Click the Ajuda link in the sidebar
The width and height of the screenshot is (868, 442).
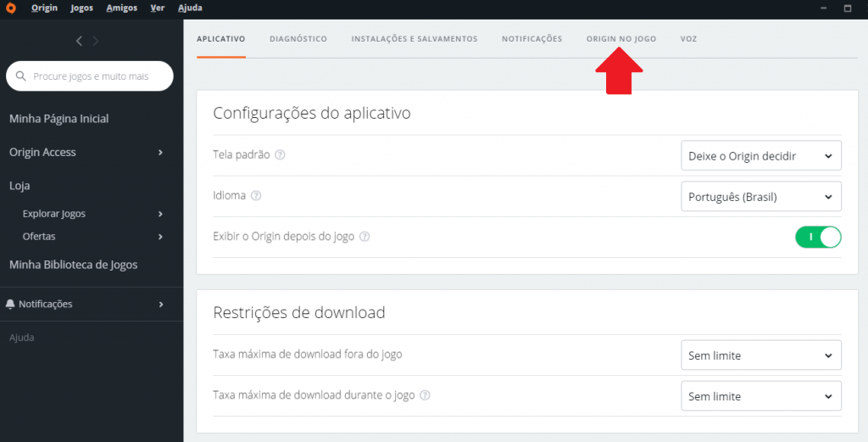tap(21, 338)
